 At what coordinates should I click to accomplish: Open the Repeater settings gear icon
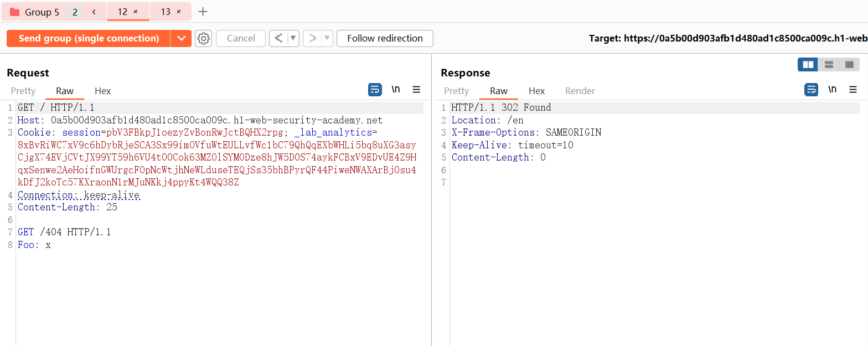point(204,38)
